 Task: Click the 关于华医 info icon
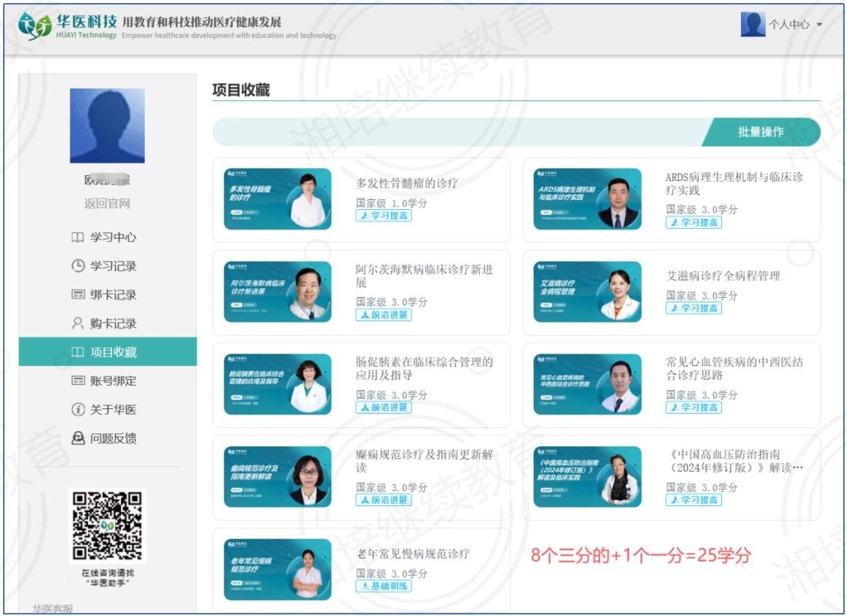coord(77,410)
